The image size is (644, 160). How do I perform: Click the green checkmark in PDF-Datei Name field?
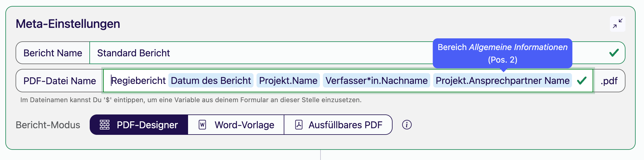pos(582,81)
